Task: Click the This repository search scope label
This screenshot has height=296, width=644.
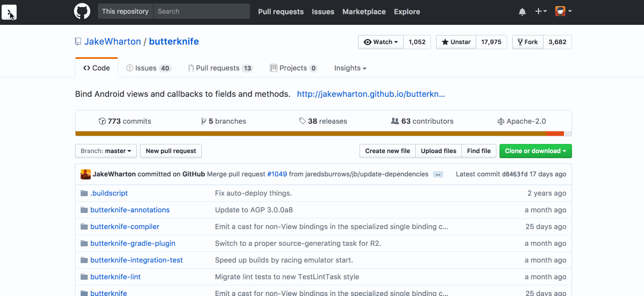Action: (125, 11)
